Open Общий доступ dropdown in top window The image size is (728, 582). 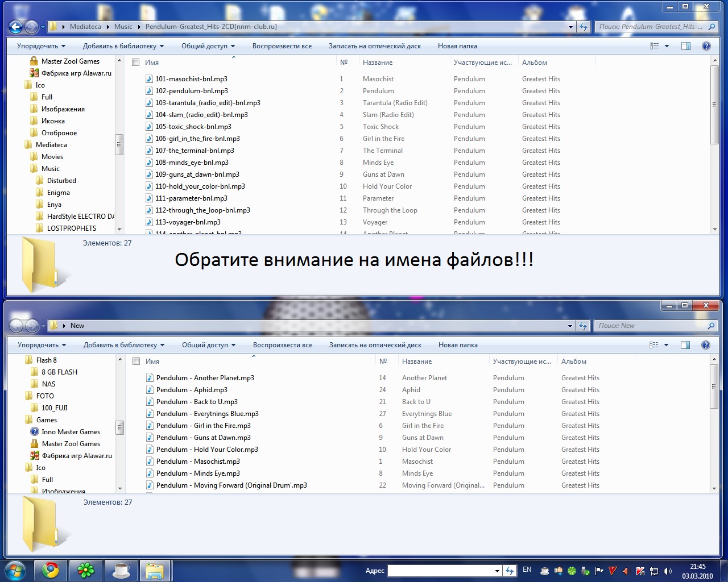[208, 46]
